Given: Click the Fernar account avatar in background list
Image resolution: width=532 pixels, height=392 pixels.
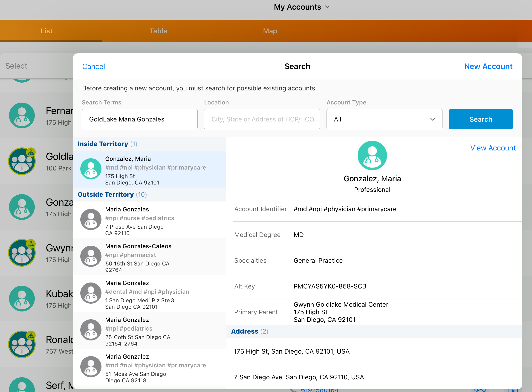Looking at the screenshot, I should tap(22, 115).
